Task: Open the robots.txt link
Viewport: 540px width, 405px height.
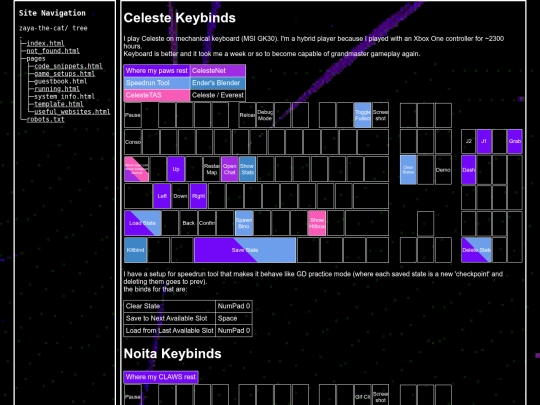Action: (x=45, y=119)
